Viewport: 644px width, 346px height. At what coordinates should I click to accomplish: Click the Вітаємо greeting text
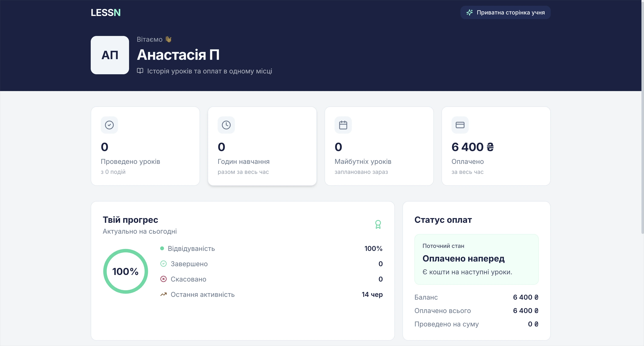pos(149,39)
